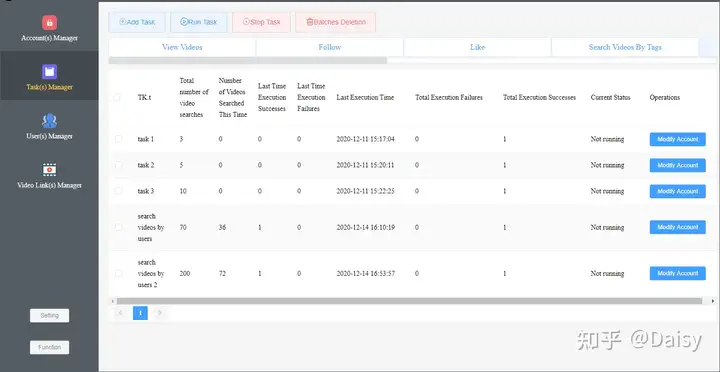Switch to the View Videos tab
The image size is (720, 372).
(x=182, y=47)
